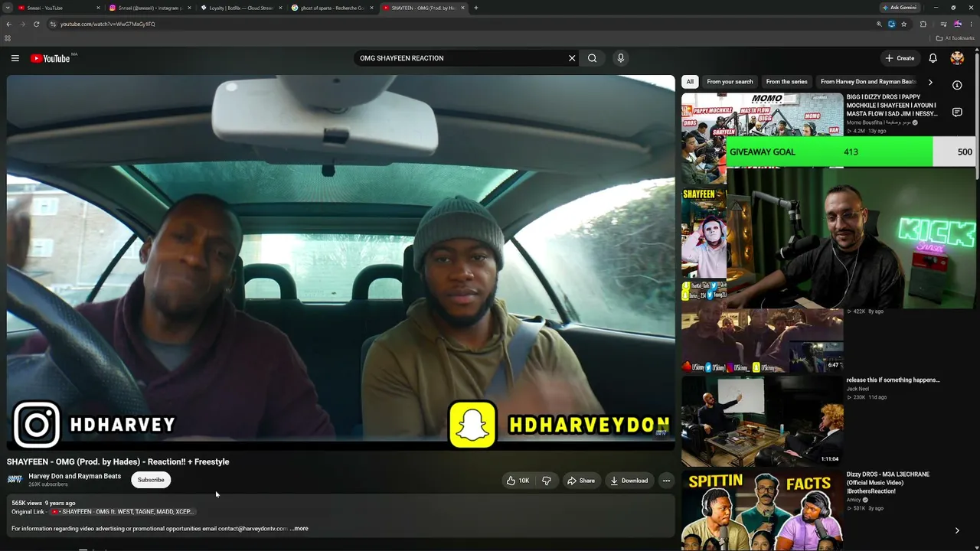Open more actions menu beside Download
980x551 pixels.
pos(666,481)
